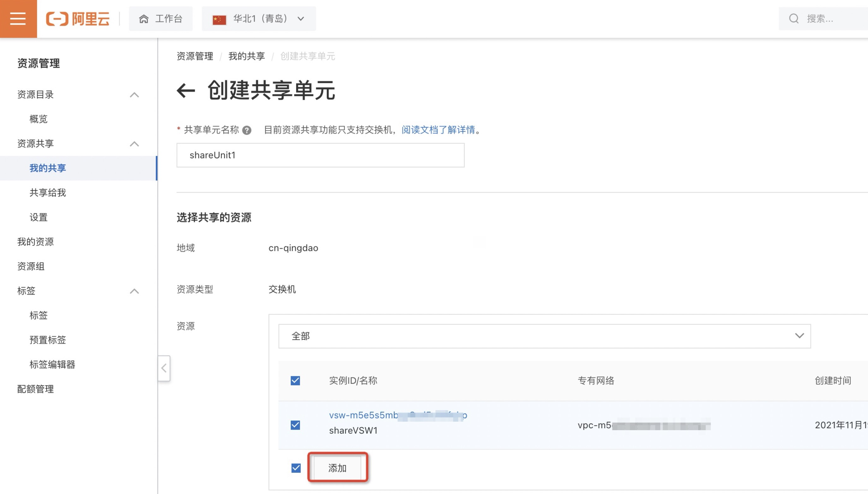Open 我的资源 in the sidebar
Screen dimensions: 868x494
pyautogui.click(x=36, y=242)
